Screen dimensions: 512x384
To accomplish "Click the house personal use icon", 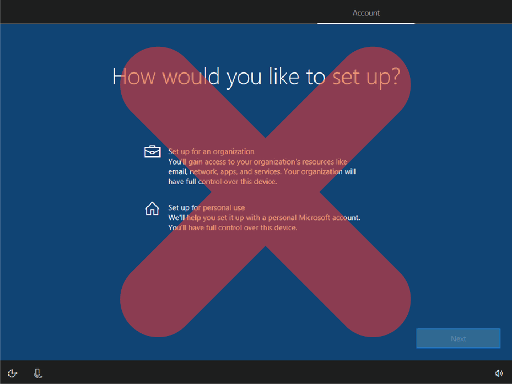I will click(152, 209).
